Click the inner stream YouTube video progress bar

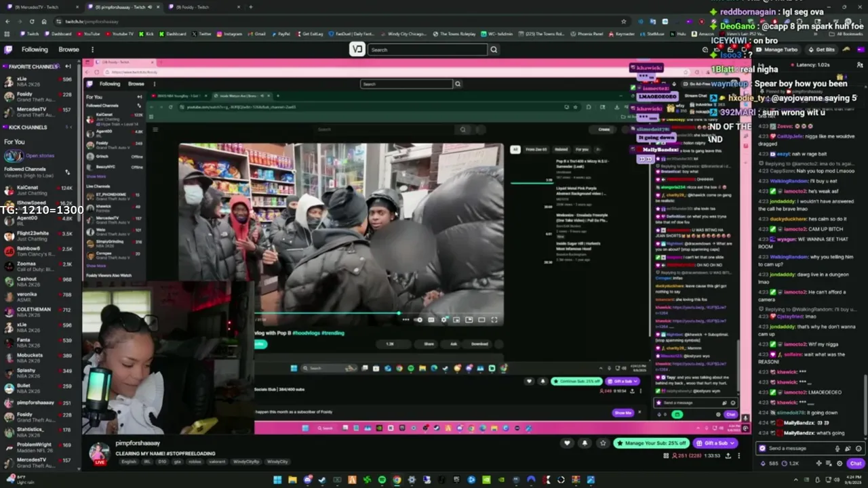(x=380, y=314)
